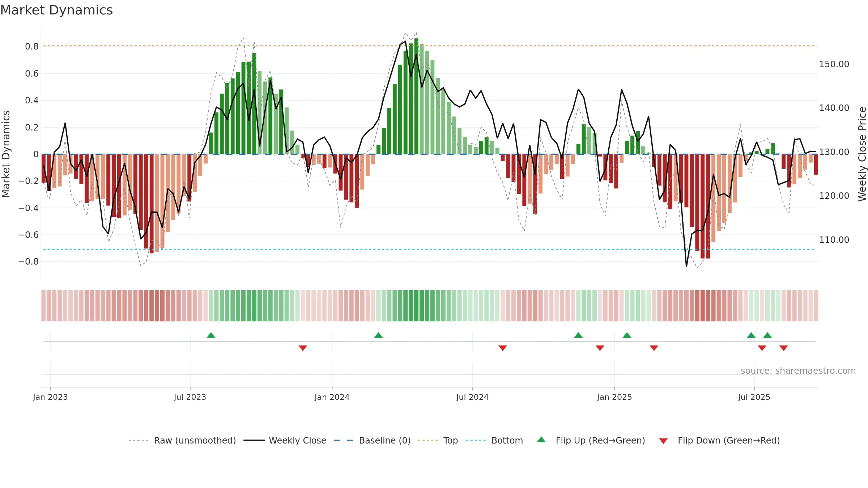Click the Market Dynamics chart title
Screen dimensions: 868x488
tap(56, 10)
